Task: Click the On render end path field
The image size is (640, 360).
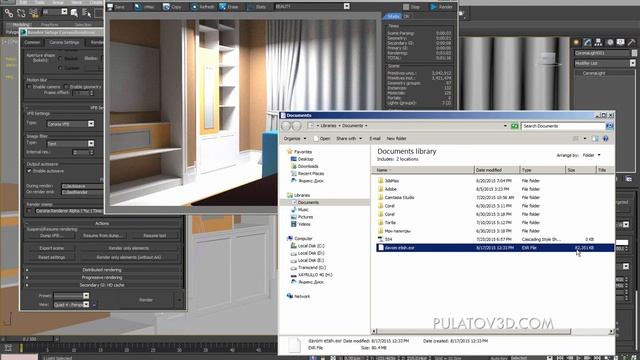Action: click(82, 192)
